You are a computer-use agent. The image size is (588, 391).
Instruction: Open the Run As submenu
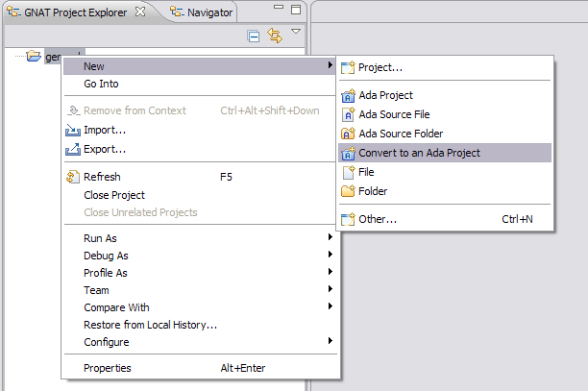click(200, 238)
